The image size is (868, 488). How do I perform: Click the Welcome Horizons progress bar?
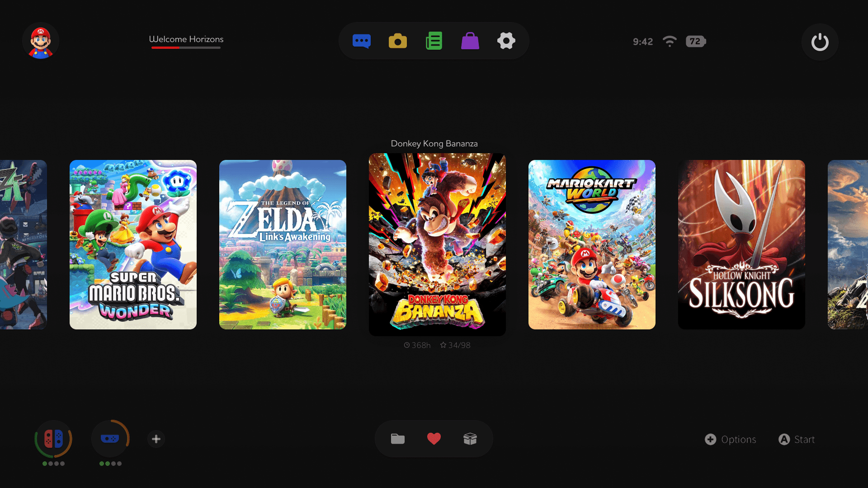(186, 47)
